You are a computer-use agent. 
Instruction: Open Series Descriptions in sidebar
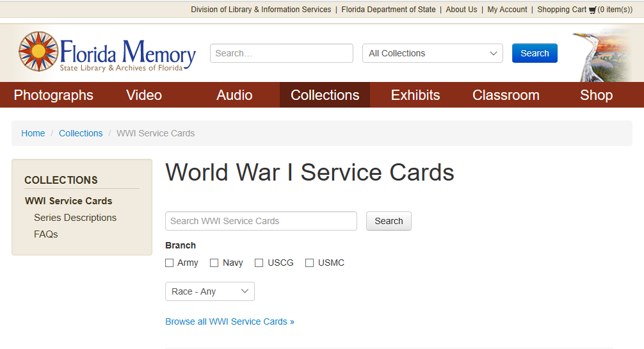click(x=75, y=218)
